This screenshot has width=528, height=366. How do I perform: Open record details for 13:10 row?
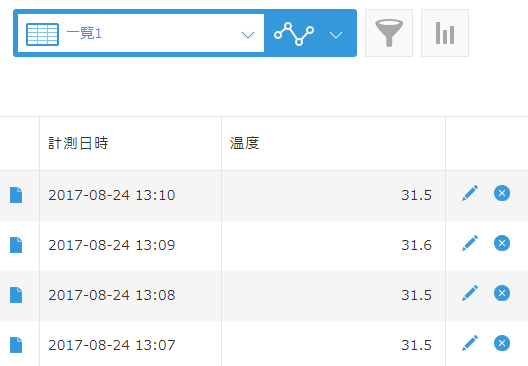tap(16, 195)
